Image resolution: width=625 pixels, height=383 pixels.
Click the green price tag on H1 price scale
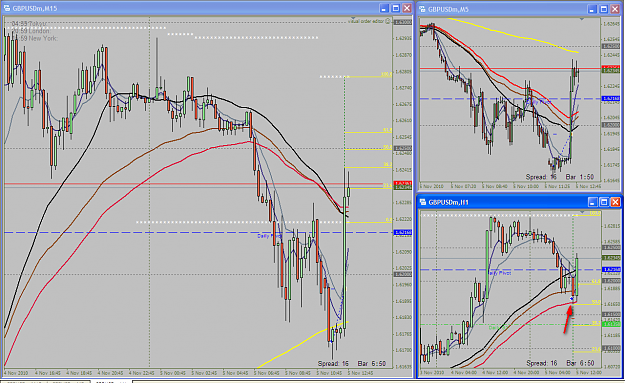tap(611, 324)
